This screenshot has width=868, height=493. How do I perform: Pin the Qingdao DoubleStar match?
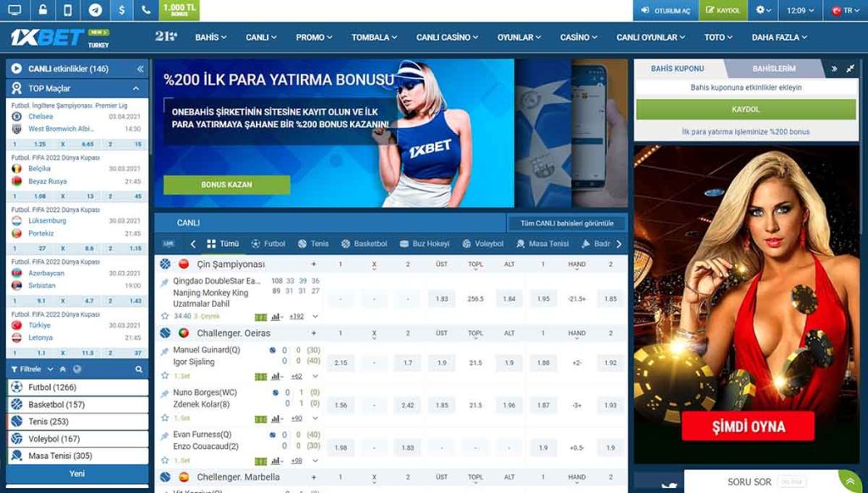pos(164,283)
